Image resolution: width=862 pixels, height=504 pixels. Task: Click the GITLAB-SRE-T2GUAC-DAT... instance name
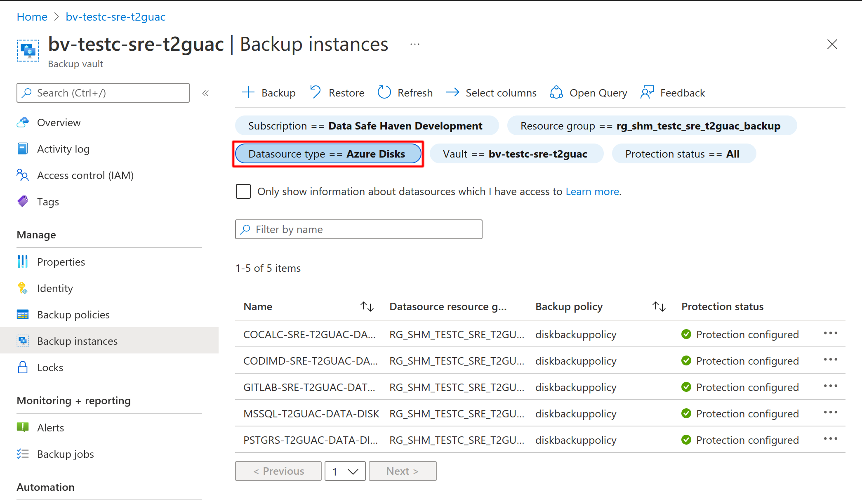(309, 387)
